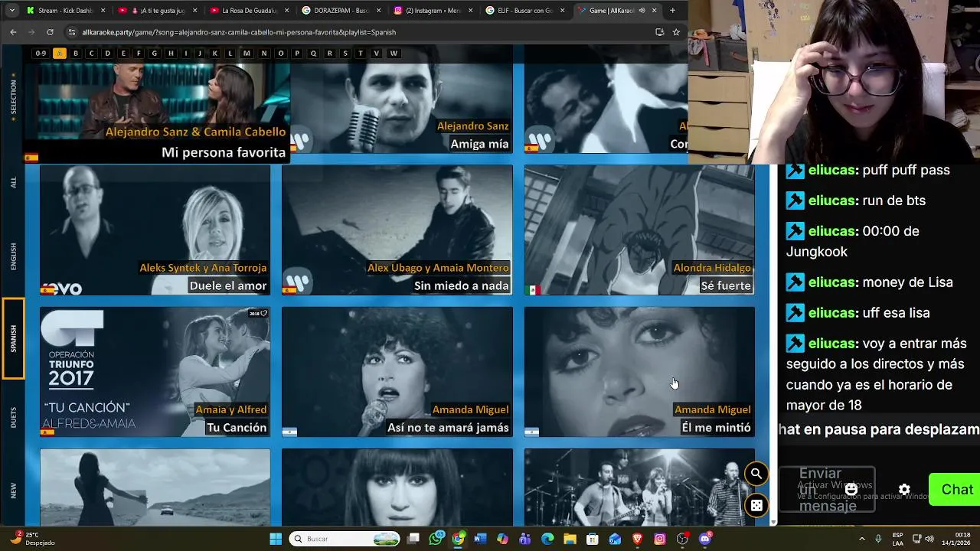This screenshot has width=980, height=551.
Task: Click the green Chat send button
Action: tap(954, 490)
